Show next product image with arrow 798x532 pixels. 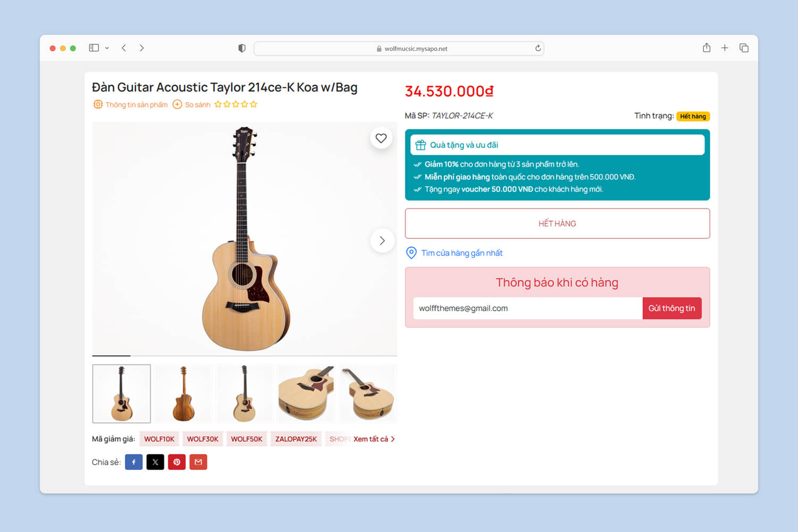382,241
